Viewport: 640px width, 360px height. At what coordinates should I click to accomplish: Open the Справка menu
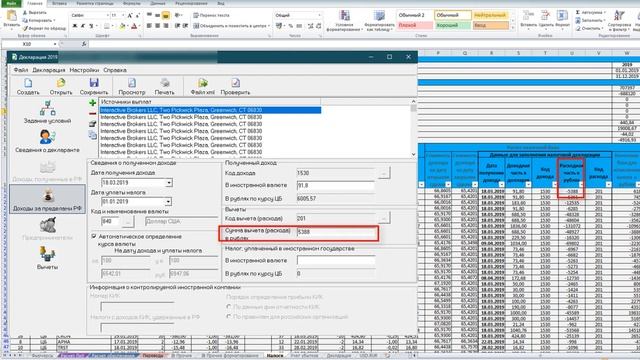pos(115,70)
